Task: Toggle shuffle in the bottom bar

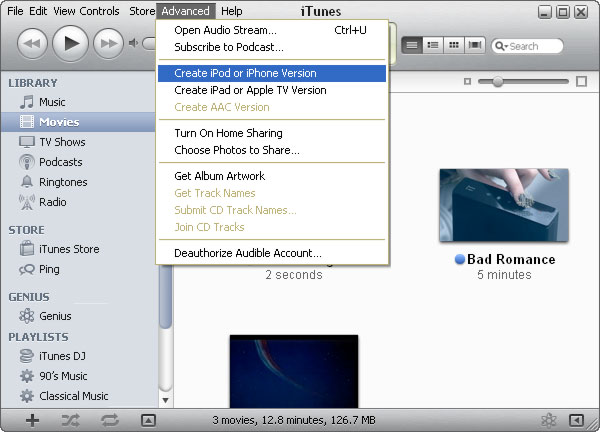Action: pyautogui.click(x=71, y=420)
